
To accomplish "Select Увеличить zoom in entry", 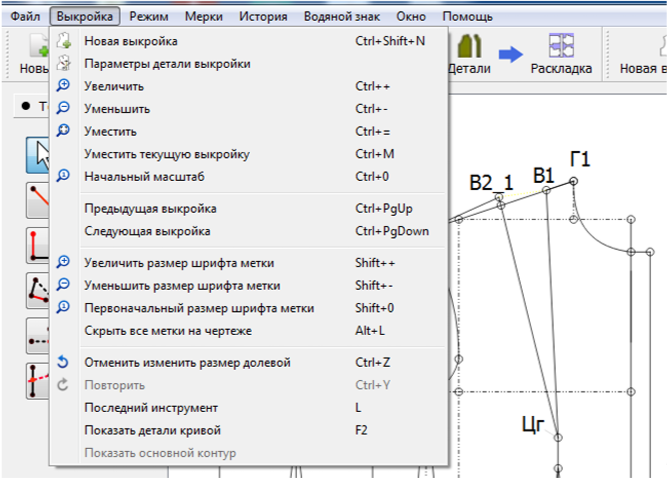I will (x=249, y=86).
